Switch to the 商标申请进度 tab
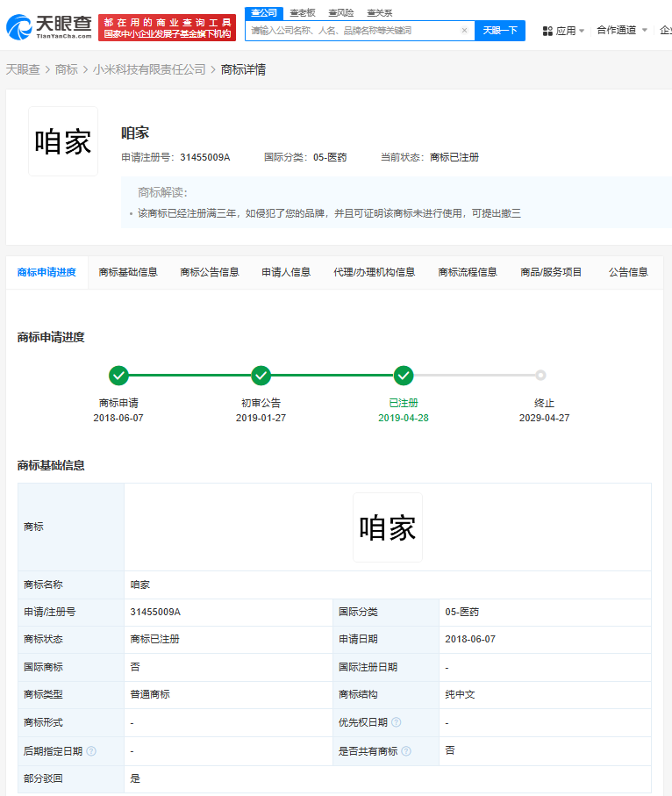672x796 pixels. coord(46,273)
